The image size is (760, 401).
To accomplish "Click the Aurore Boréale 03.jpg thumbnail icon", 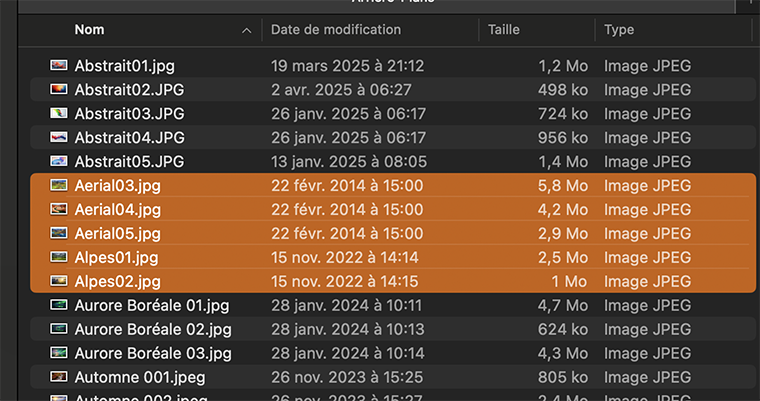I will [x=59, y=354].
